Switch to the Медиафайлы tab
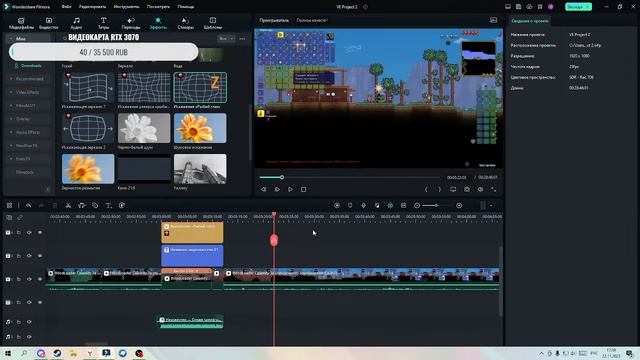The height and width of the screenshot is (360, 640). [21, 23]
